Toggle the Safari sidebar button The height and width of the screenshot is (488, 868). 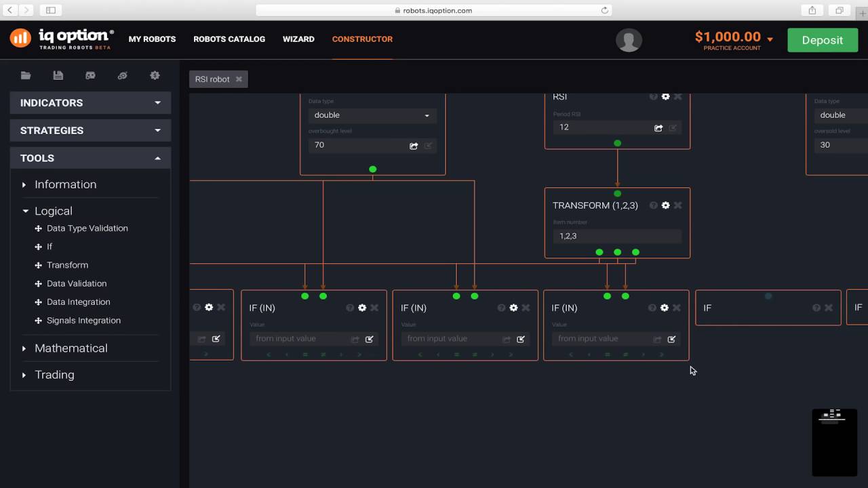click(51, 10)
